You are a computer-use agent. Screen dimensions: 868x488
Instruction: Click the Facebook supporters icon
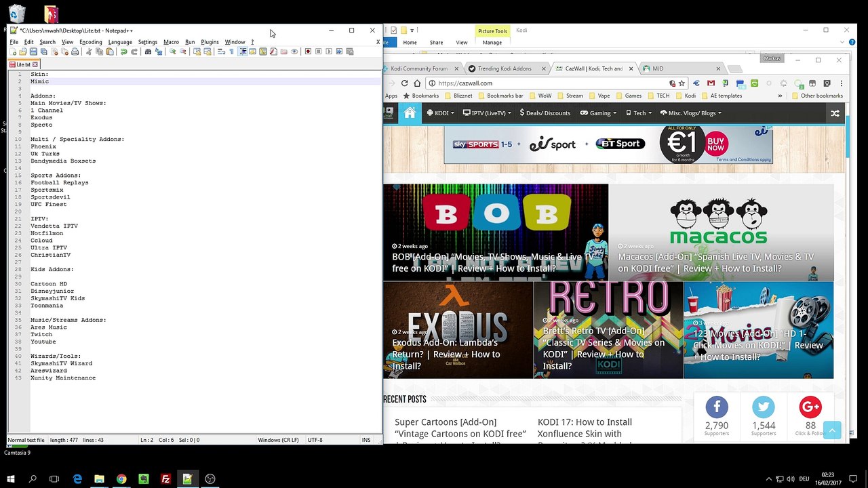click(717, 407)
